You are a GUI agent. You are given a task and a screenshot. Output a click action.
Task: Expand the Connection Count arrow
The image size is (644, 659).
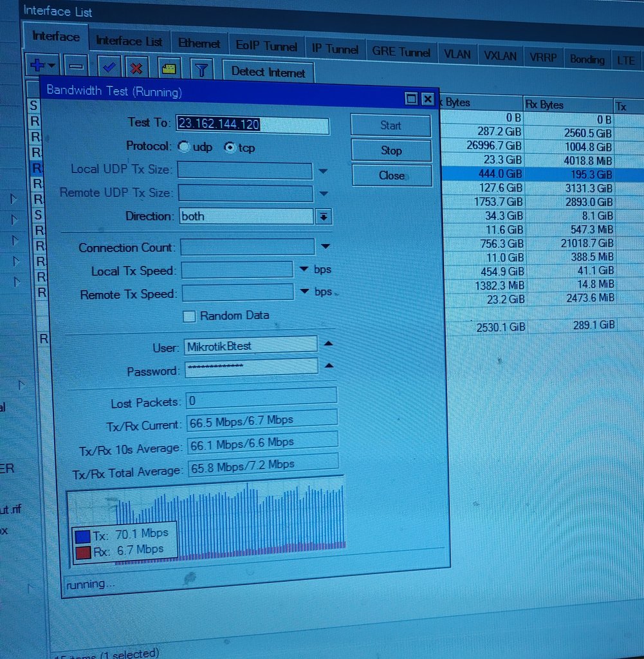(325, 246)
